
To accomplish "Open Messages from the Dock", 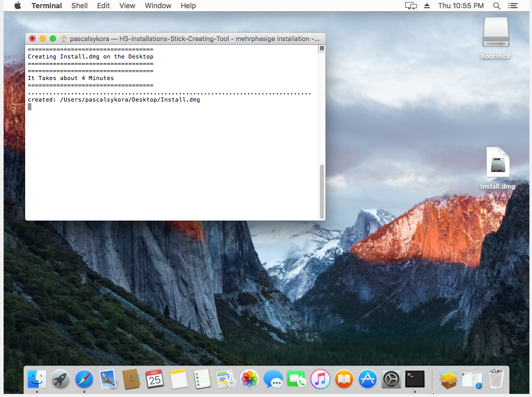I will click(x=273, y=379).
